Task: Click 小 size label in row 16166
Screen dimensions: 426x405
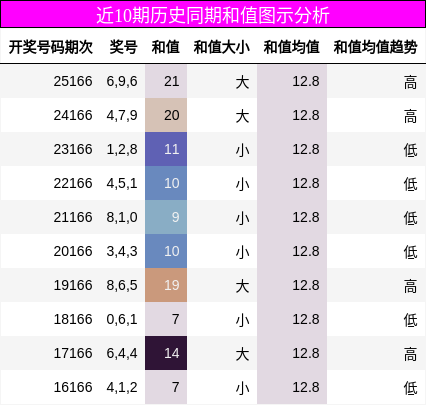Action: click(x=242, y=388)
